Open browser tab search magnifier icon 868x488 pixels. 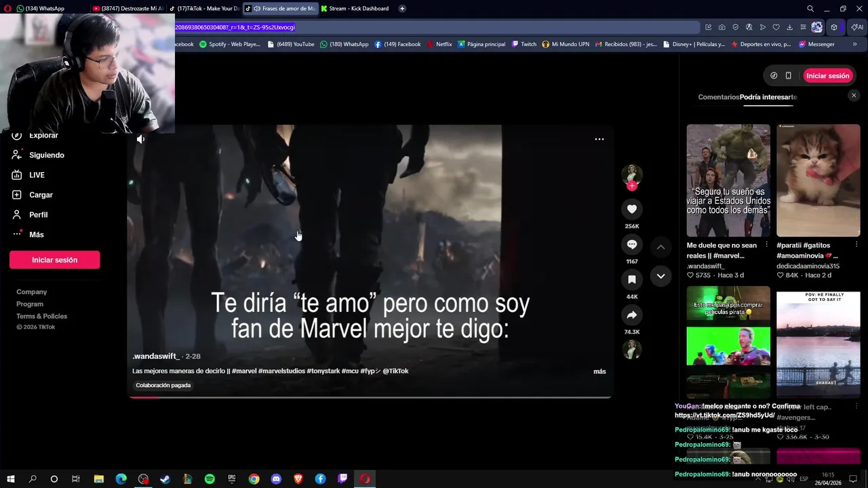point(810,9)
